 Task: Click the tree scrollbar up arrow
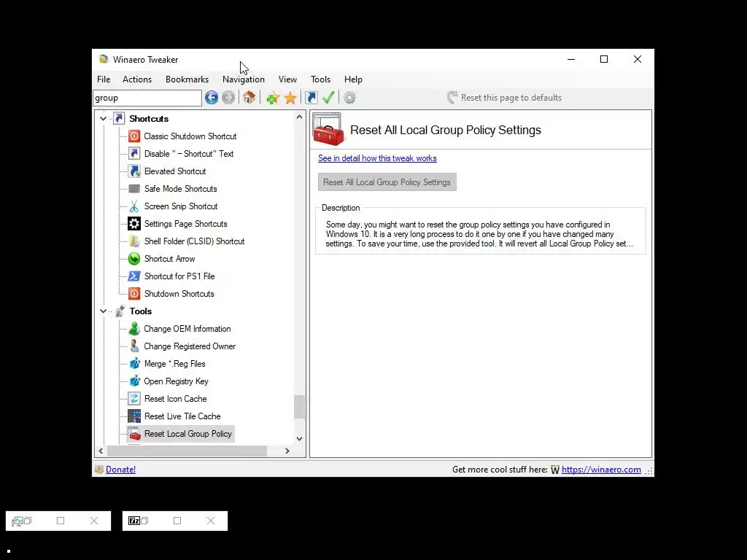tap(299, 117)
